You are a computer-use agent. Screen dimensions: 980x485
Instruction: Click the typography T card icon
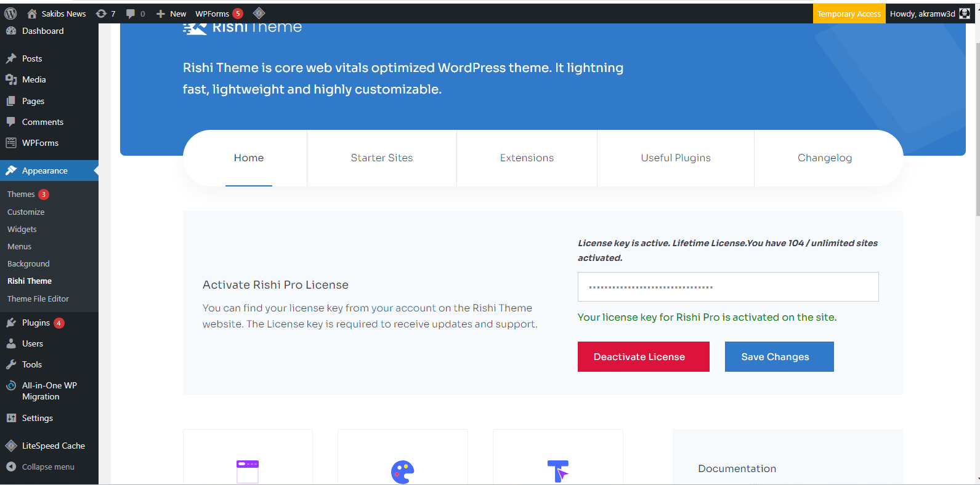558,471
